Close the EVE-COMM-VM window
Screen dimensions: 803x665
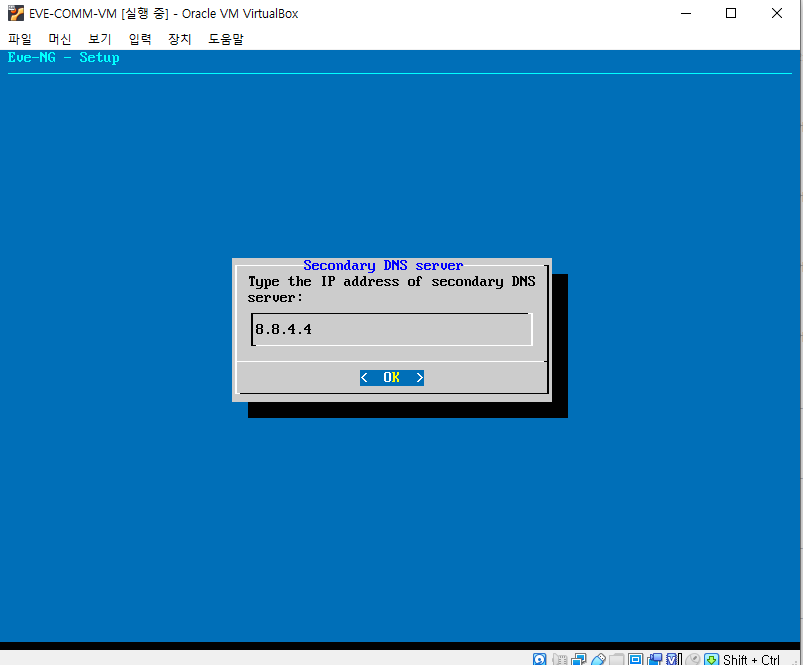pyautogui.click(x=777, y=13)
